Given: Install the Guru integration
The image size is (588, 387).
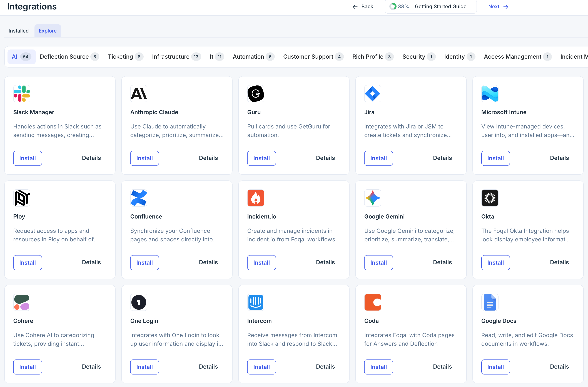Looking at the screenshot, I should [261, 158].
